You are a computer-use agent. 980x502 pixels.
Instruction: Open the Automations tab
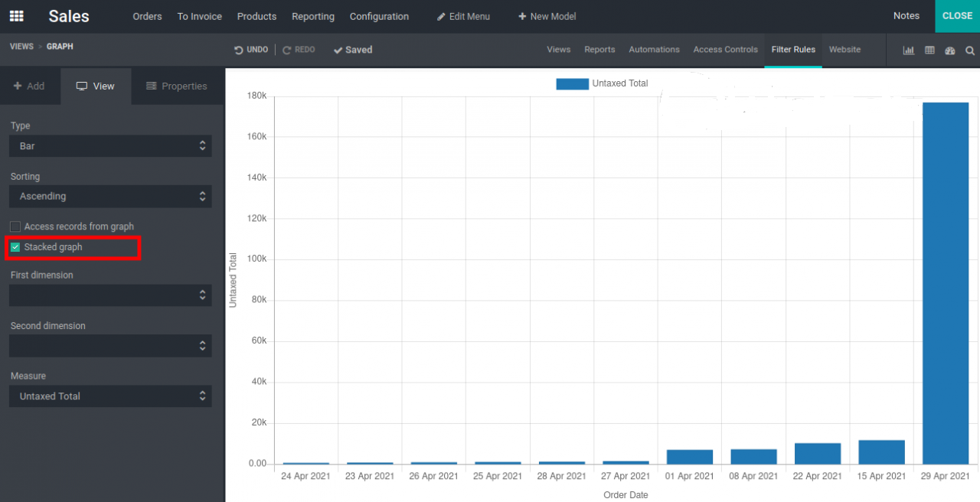coord(654,50)
